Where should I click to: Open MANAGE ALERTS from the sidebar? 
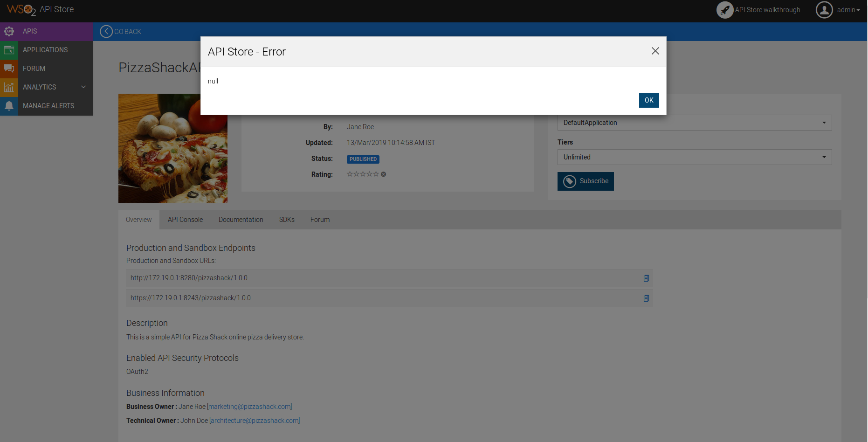point(48,106)
